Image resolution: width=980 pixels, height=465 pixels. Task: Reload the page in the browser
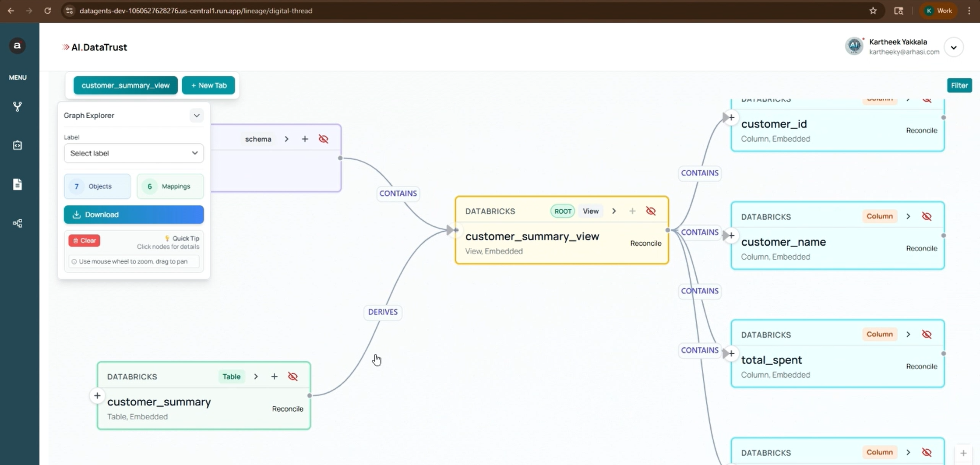(47, 11)
